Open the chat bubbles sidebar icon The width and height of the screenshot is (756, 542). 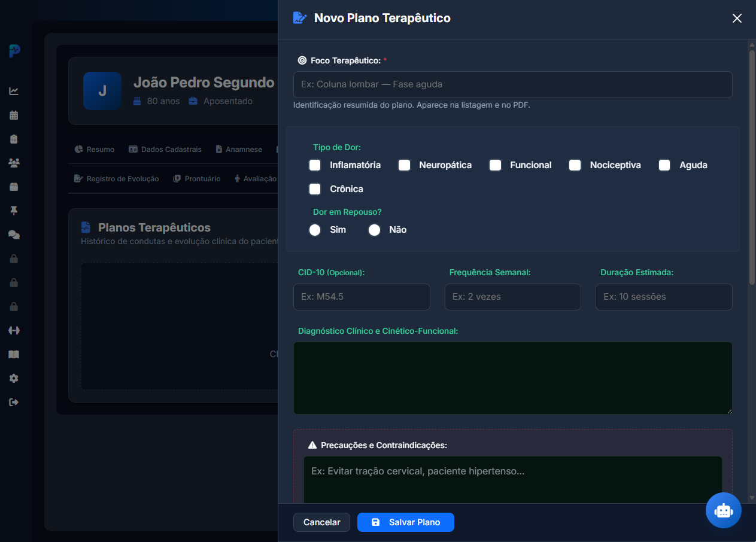coord(14,235)
